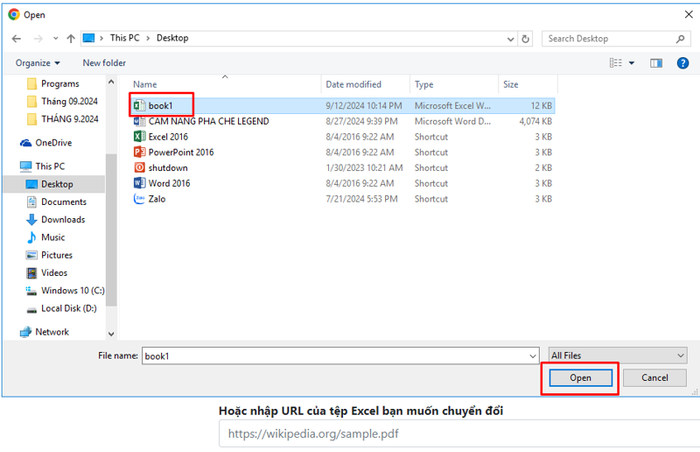Click the Excel URL input field
700x452 pixels.
pyautogui.click(x=460, y=434)
